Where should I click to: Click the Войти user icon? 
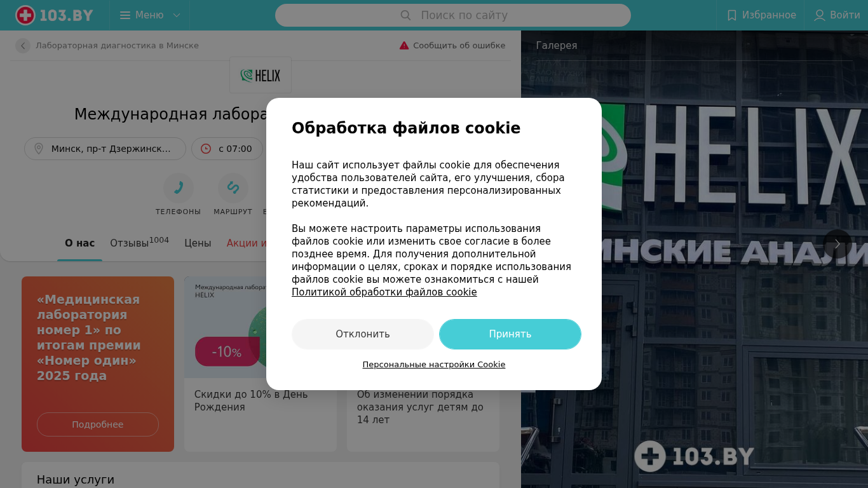tap(820, 15)
